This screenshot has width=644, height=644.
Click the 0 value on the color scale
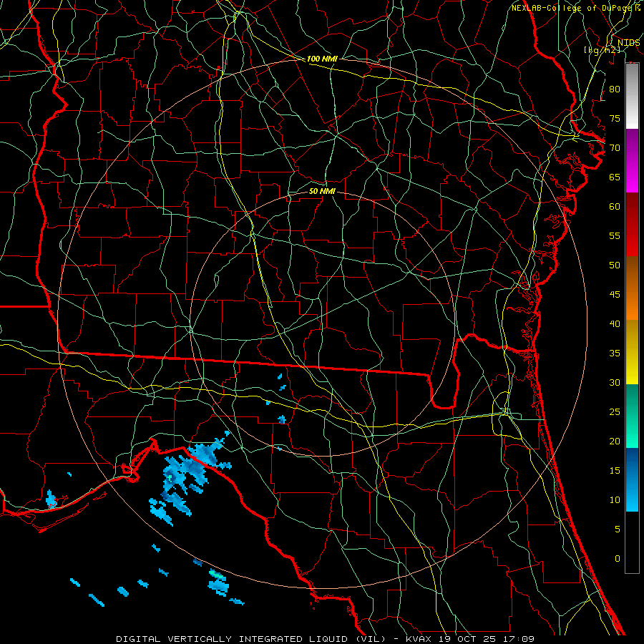[618, 559]
